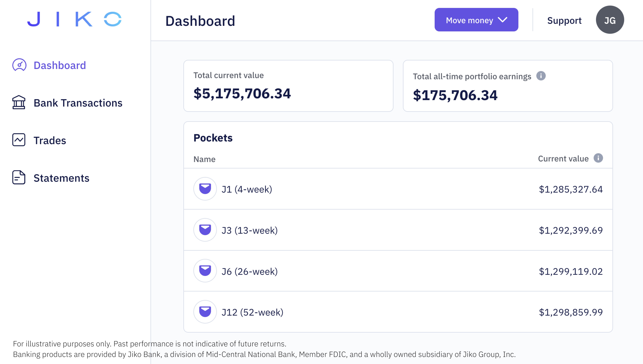
Task: Click the Jiko logo
Action: coord(74,19)
